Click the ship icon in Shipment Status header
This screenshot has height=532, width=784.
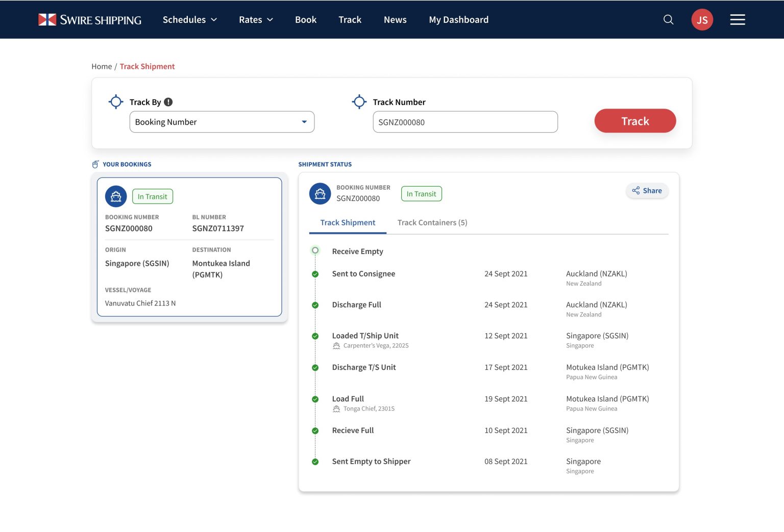click(x=320, y=194)
